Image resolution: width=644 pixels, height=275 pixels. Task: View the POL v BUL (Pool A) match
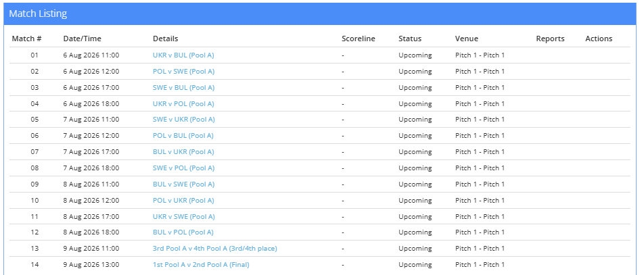183,135
